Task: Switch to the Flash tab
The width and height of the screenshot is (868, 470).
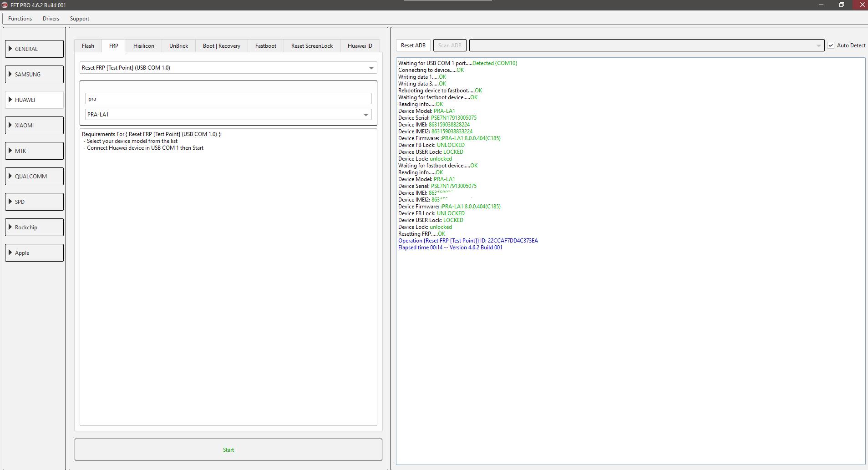Action: click(x=88, y=46)
